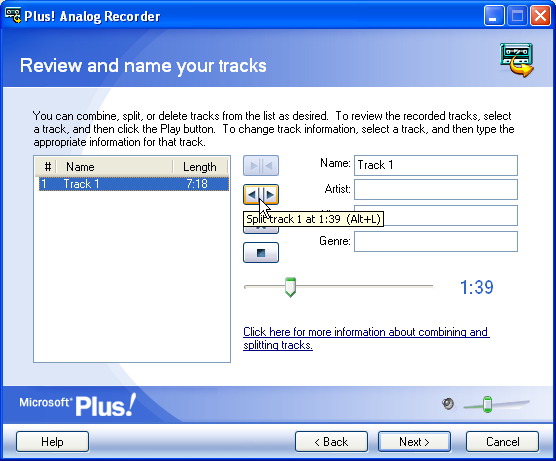Click the Length column header
556x461 pixels.
pos(200,167)
